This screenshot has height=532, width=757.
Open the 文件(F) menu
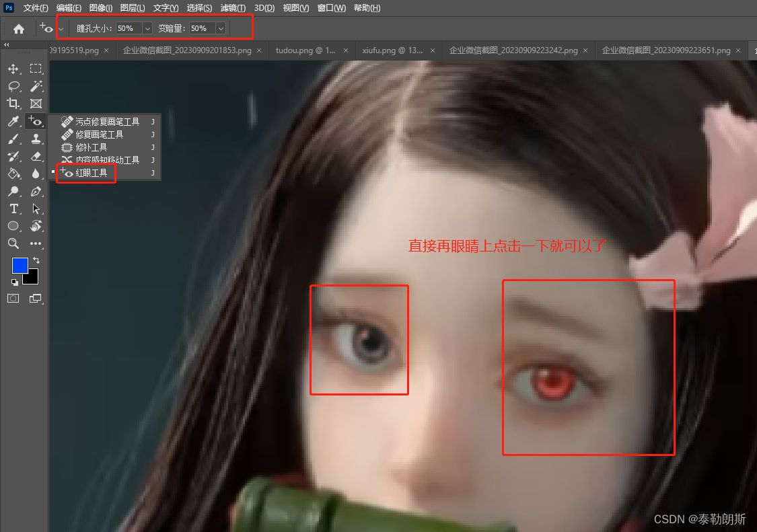[35, 8]
